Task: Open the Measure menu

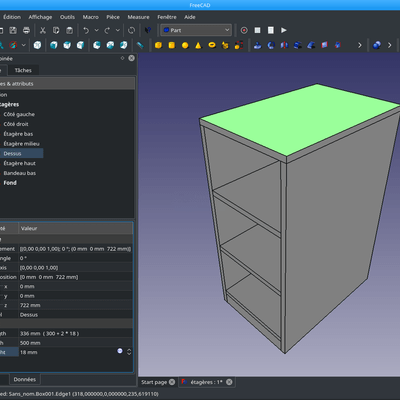Action: [x=138, y=17]
